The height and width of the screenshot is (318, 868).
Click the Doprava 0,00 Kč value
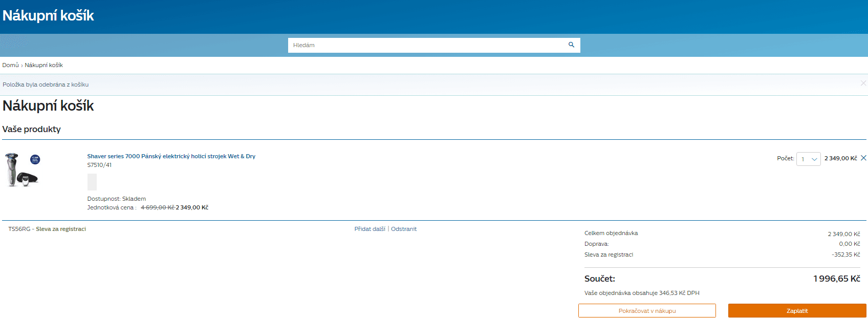850,244
